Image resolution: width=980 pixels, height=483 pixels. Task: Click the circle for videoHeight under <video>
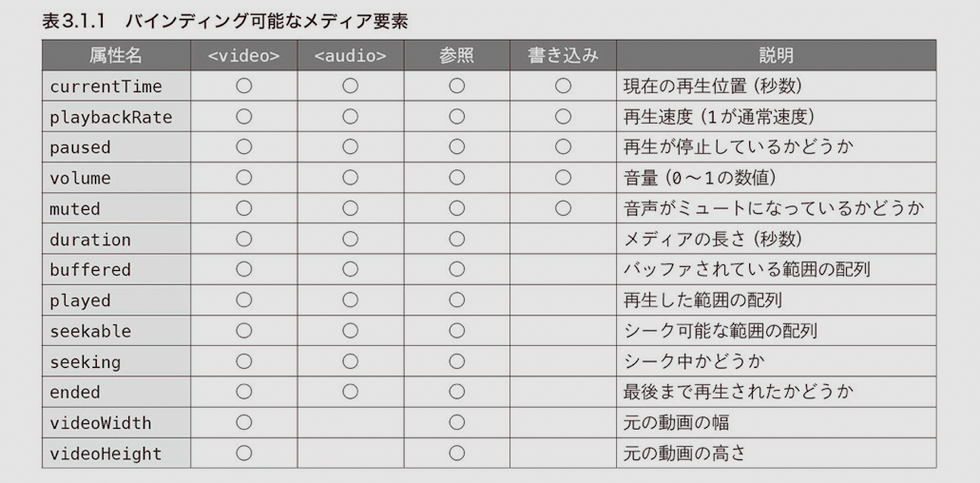[x=243, y=453]
